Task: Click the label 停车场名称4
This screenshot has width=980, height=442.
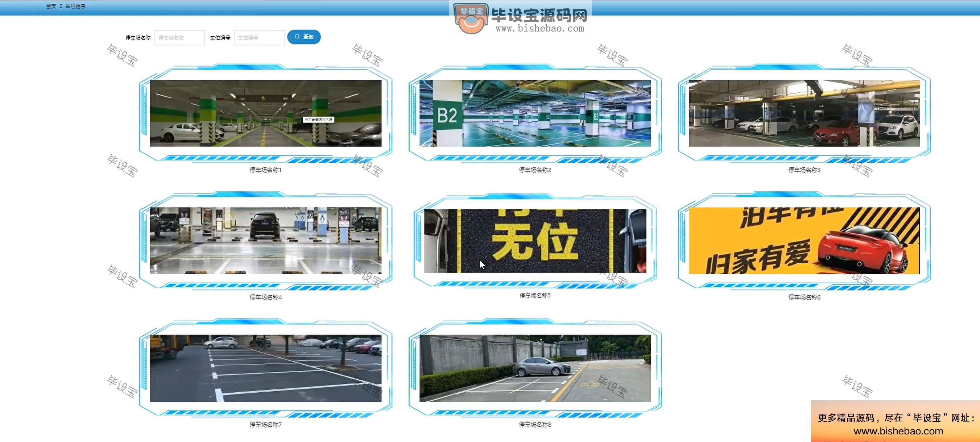Action: click(x=265, y=297)
